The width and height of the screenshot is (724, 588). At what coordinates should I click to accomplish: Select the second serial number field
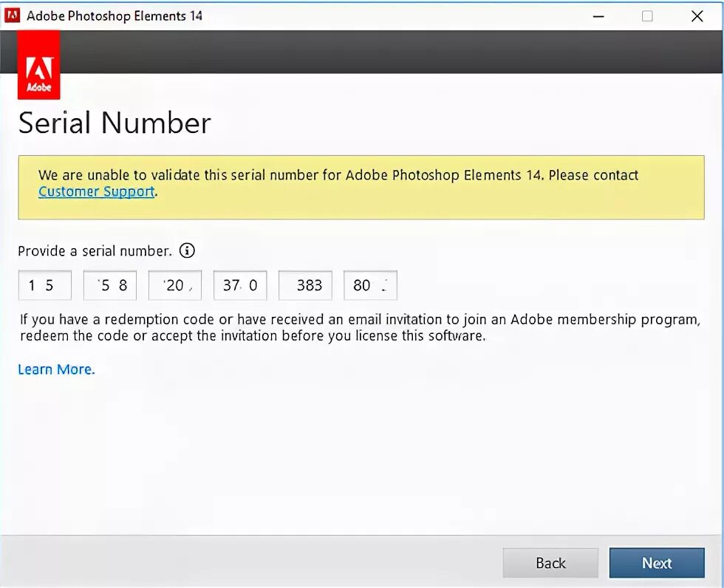coord(110,285)
